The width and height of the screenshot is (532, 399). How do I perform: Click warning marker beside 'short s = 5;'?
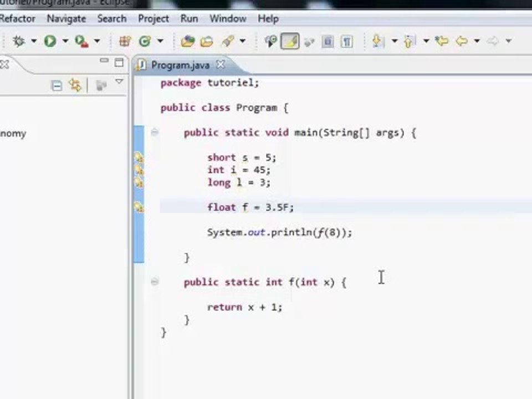point(139,158)
